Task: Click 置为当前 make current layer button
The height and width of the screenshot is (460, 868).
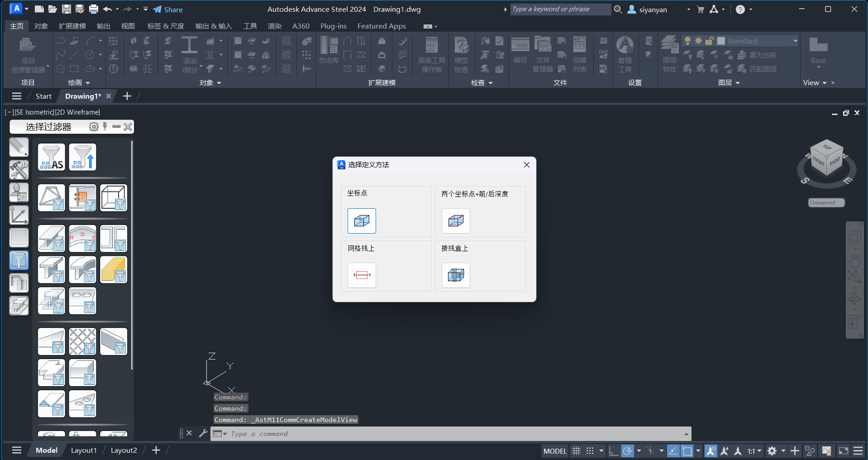Action: tap(757, 55)
